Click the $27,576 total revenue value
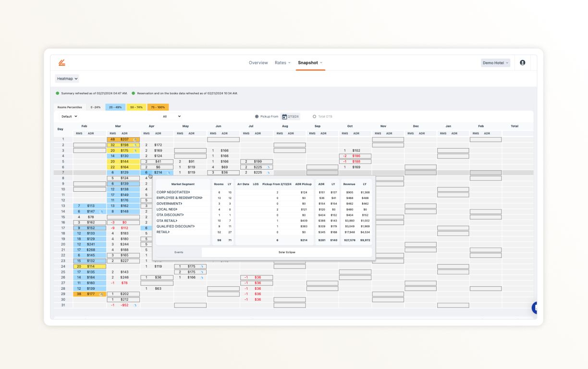Screen dimensions: 588x369 349,240
